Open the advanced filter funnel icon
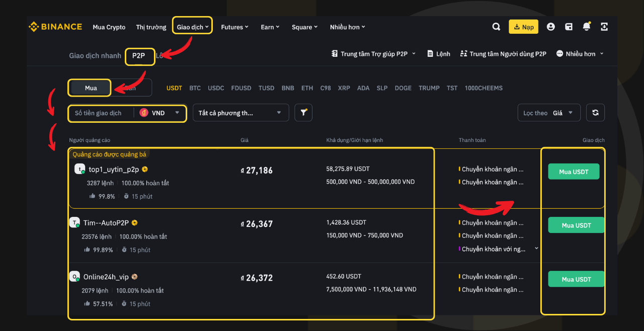Image resolution: width=644 pixels, height=331 pixels. [x=303, y=113]
